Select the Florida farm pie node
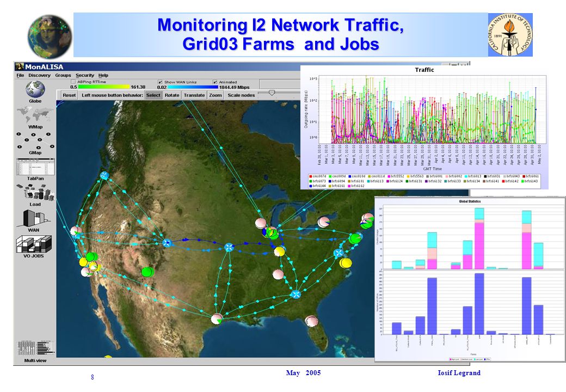This screenshot has height=392, width=566. 311,321
